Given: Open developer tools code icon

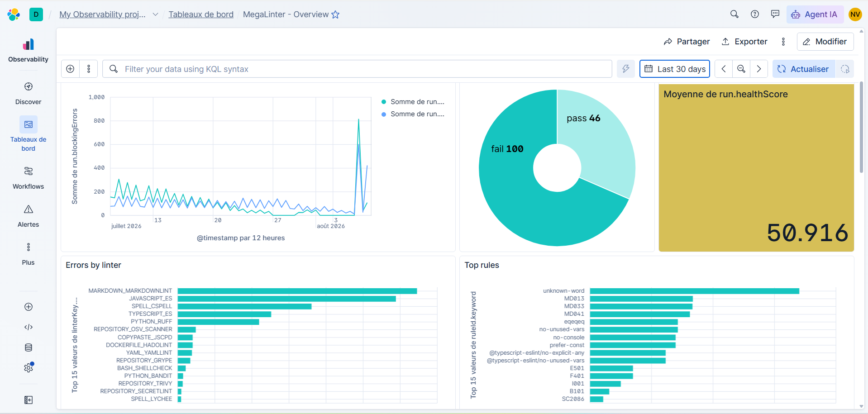Looking at the screenshot, I should (x=29, y=327).
